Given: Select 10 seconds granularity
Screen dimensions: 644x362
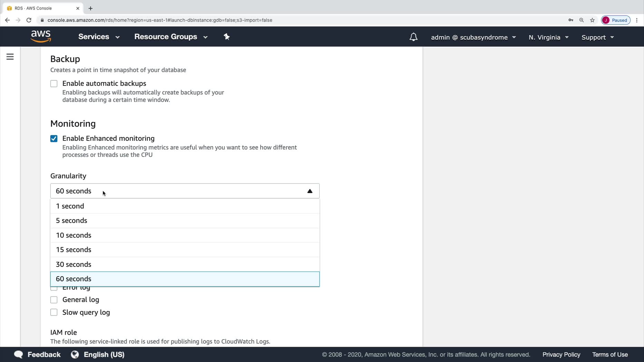Looking at the screenshot, I should [x=185, y=235].
